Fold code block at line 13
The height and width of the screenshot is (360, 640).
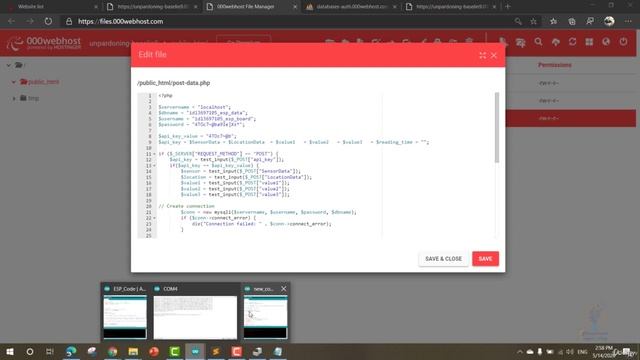pyautogui.click(x=154, y=166)
